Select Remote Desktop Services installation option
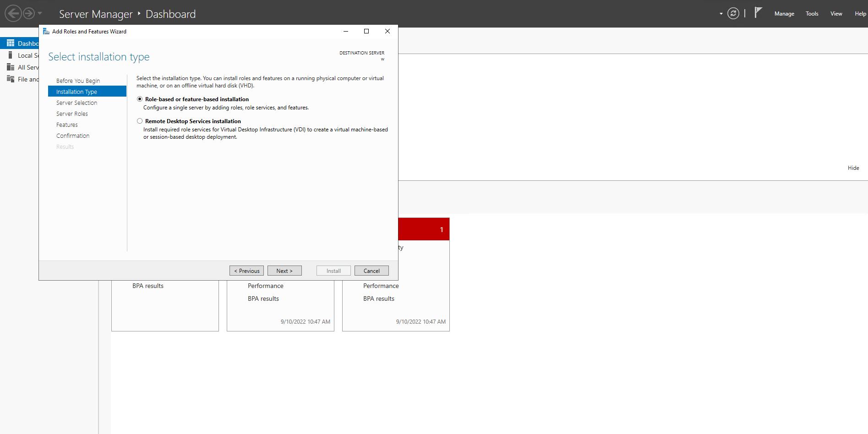Image resolution: width=868 pixels, height=434 pixels. point(140,121)
